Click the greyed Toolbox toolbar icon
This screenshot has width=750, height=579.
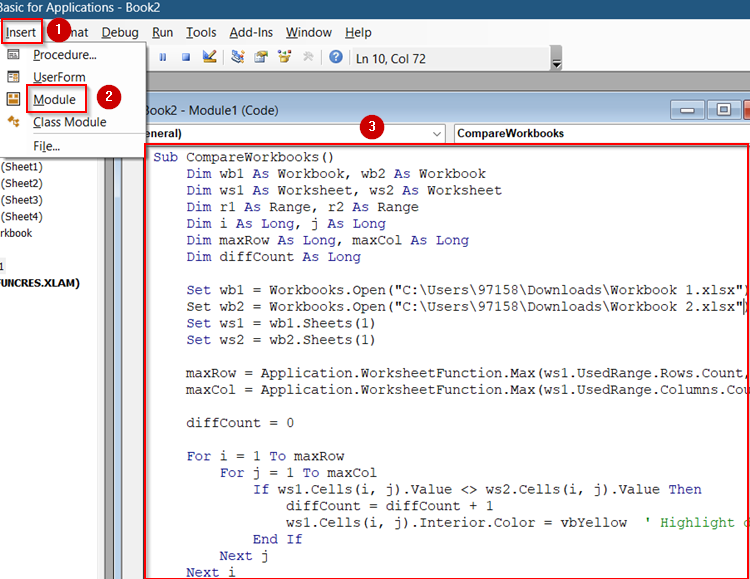308,57
